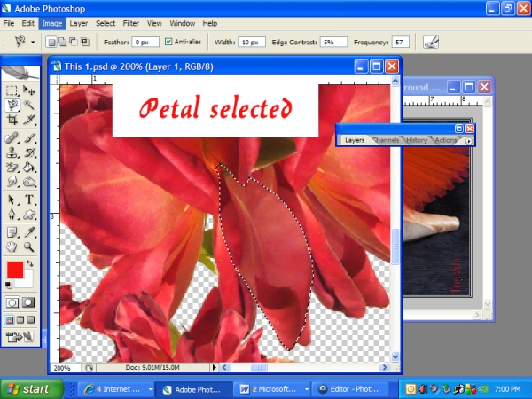Select the Custom Shape tool
Viewport: 532px width, 399px height.
[x=29, y=215]
